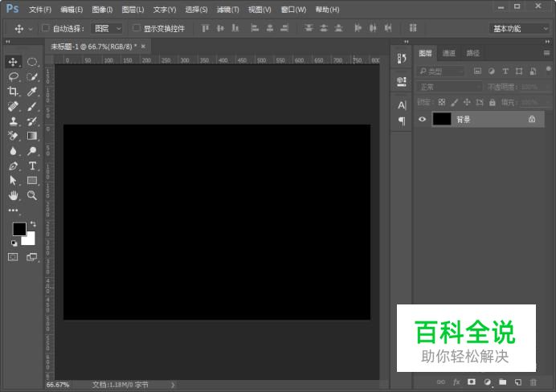Image resolution: width=556 pixels, height=392 pixels.
Task: Open the 图层 auto-select target dropdown
Action: 107,29
